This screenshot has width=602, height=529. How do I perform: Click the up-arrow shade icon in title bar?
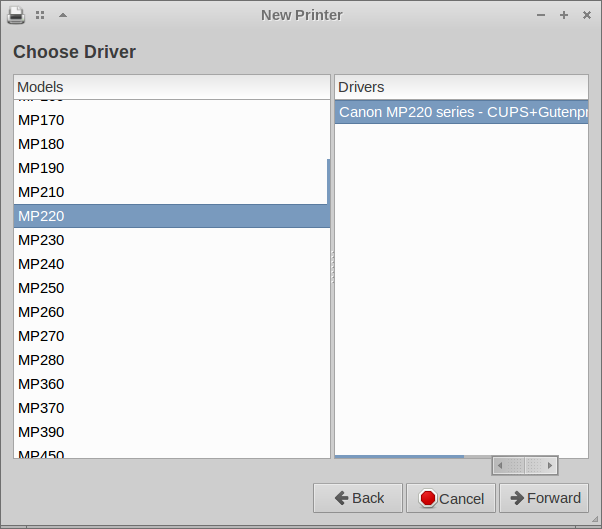pos(63,15)
